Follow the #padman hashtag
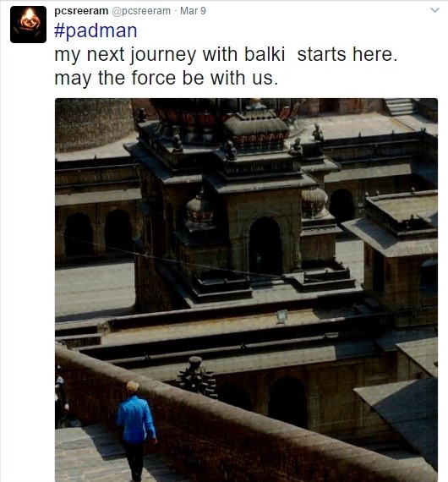The image size is (448, 482). coord(96,30)
